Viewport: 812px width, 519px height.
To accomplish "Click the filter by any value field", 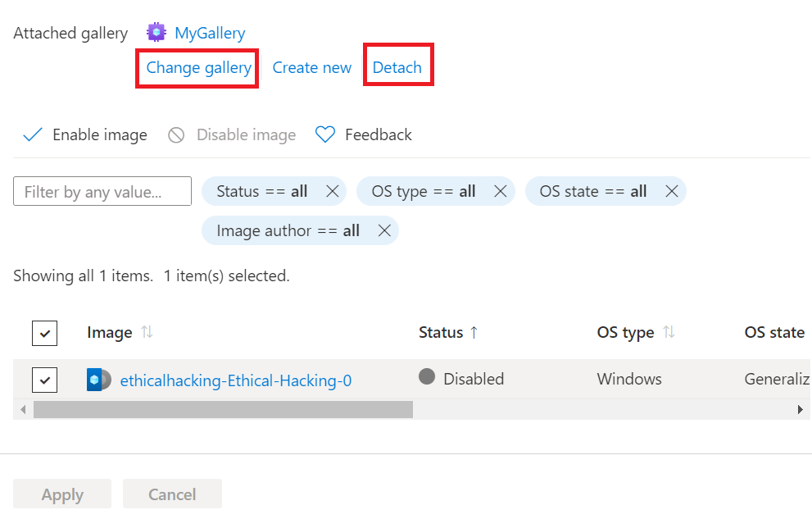I will (x=102, y=190).
